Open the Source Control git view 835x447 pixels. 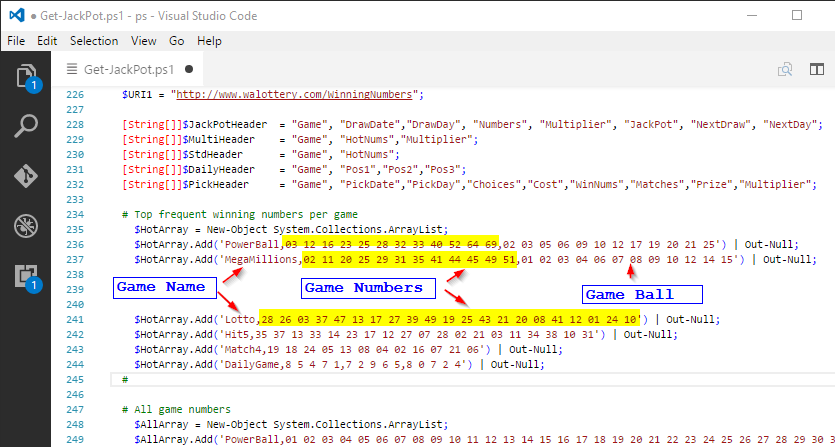click(26, 176)
